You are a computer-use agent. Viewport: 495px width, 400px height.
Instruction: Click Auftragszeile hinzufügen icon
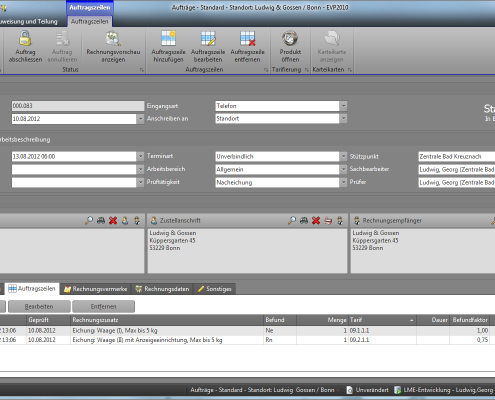pyautogui.click(x=168, y=39)
